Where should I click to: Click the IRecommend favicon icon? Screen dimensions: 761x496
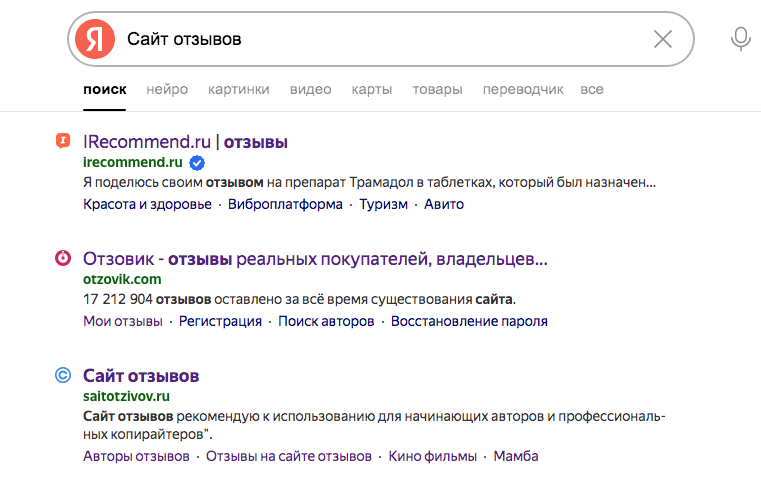point(62,140)
